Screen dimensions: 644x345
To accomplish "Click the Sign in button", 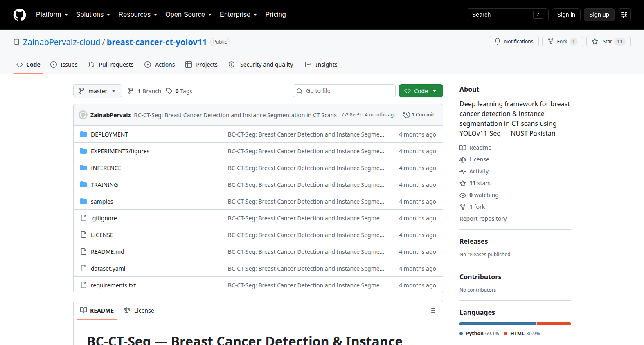I will tap(566, 15).
